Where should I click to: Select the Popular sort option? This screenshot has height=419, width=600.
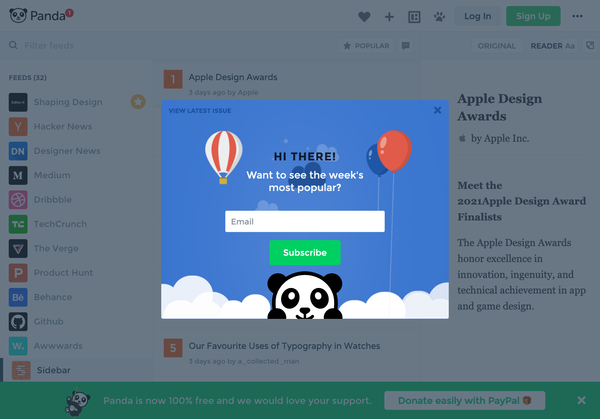tap(366, 46)
